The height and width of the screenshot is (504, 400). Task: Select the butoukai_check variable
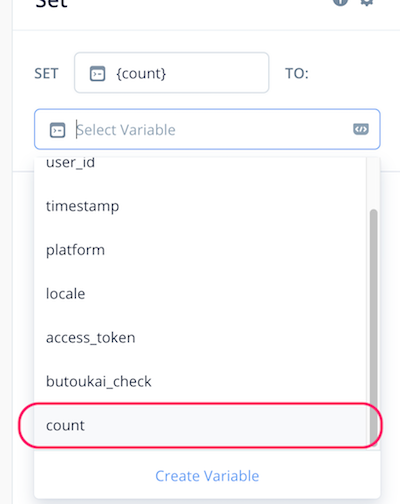[x=200, y=381]
